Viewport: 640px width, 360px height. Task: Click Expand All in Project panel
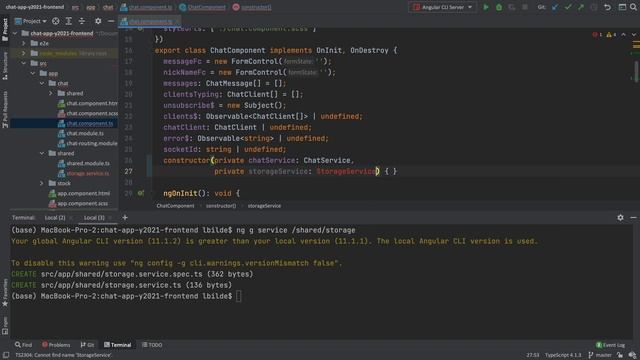(x=69, y=21)
